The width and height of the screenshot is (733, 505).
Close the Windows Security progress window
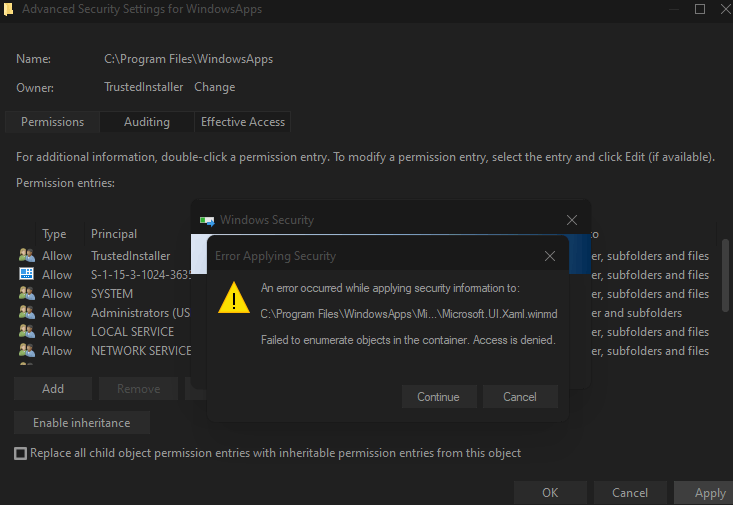572,220
